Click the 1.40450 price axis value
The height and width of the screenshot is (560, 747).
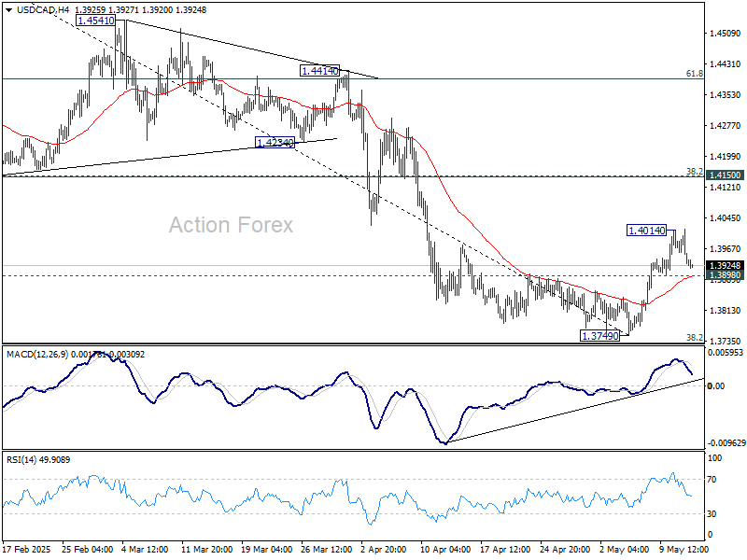click(x=726, y=218)
